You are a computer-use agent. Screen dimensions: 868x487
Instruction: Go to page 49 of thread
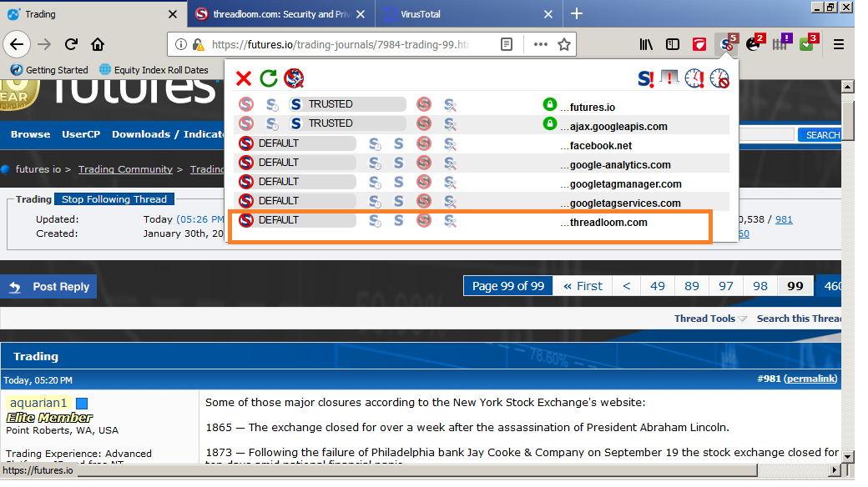pyautogui.click(x=657, y=286)
